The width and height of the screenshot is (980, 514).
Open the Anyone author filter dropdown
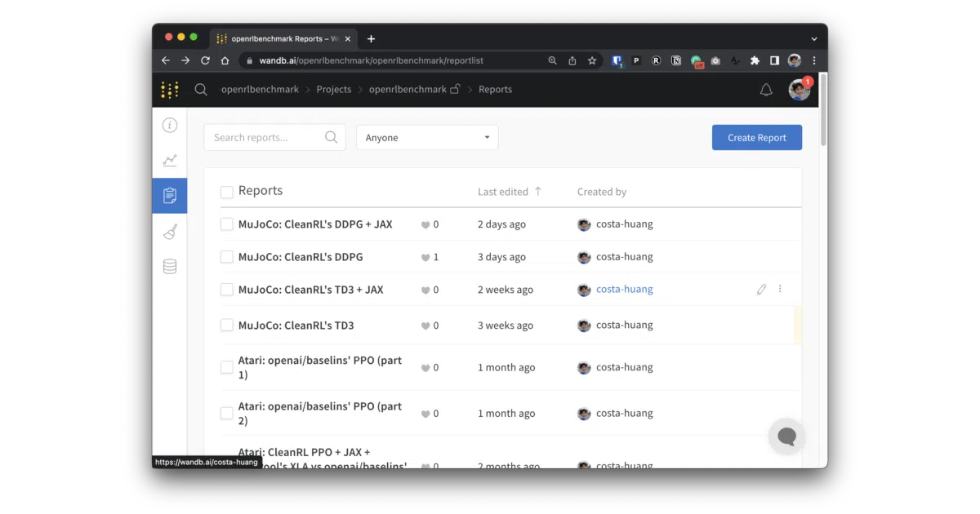[x=427, y=138]
